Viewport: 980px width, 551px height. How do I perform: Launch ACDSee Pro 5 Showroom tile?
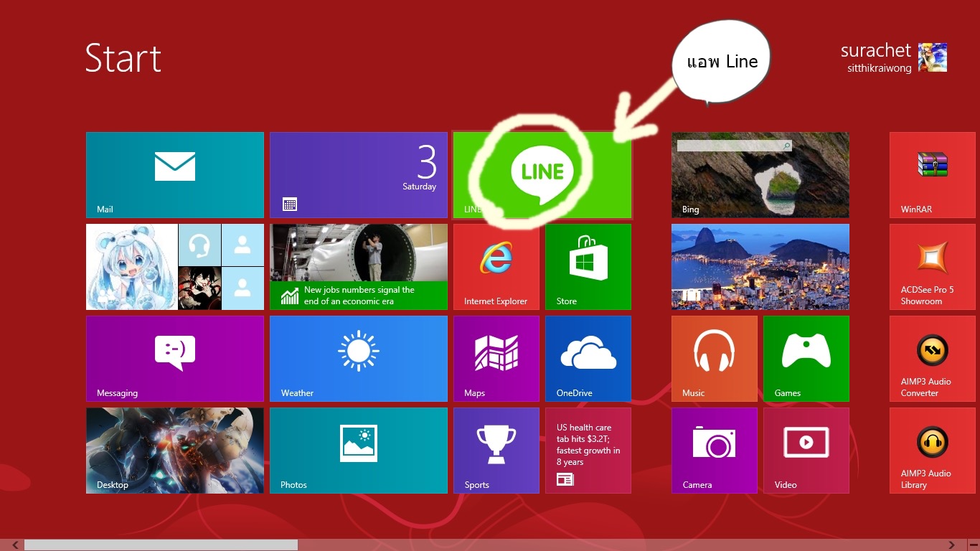[933, 267]
